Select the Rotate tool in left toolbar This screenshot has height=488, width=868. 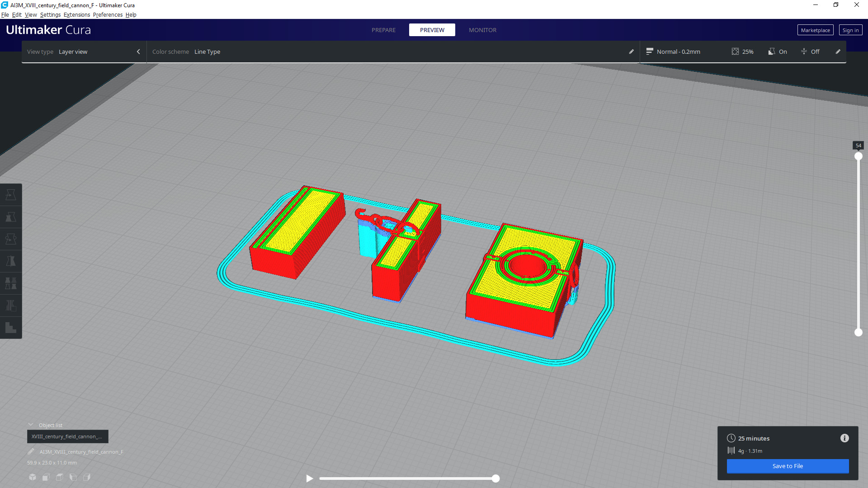point(11,239)
